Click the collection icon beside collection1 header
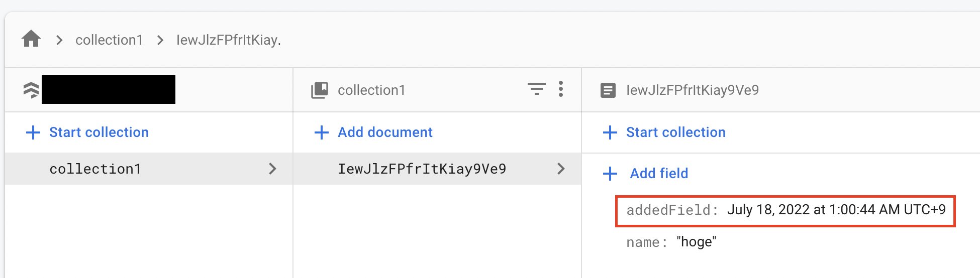The height and width of the screenshot is (278, 980). pos(320,90)
